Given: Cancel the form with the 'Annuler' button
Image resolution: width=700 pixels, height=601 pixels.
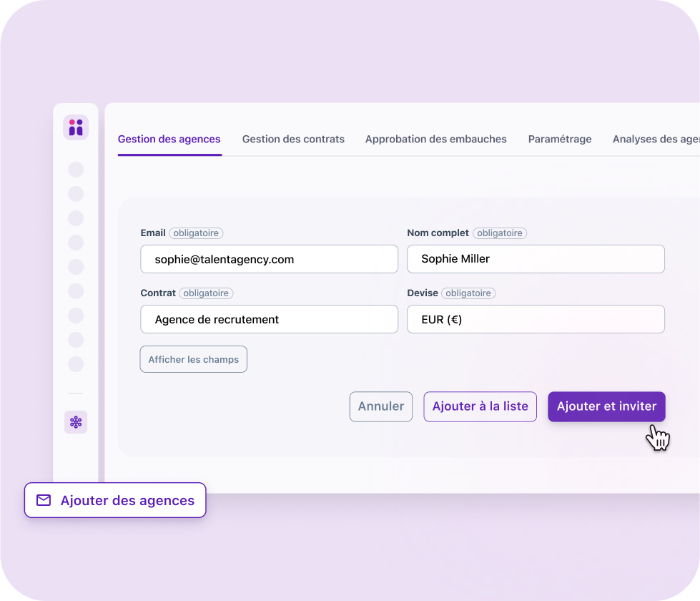Looking at the screenshot, I should 380,406.
